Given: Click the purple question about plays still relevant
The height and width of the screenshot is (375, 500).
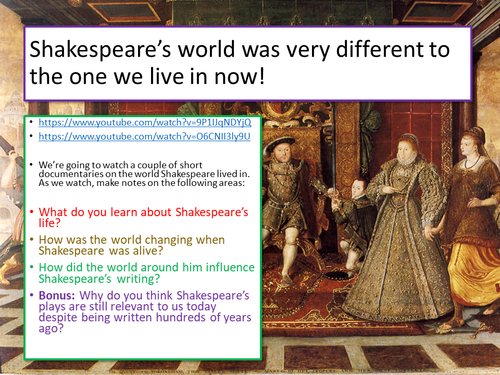Looking at the screenshot, I should click(145, 312).
